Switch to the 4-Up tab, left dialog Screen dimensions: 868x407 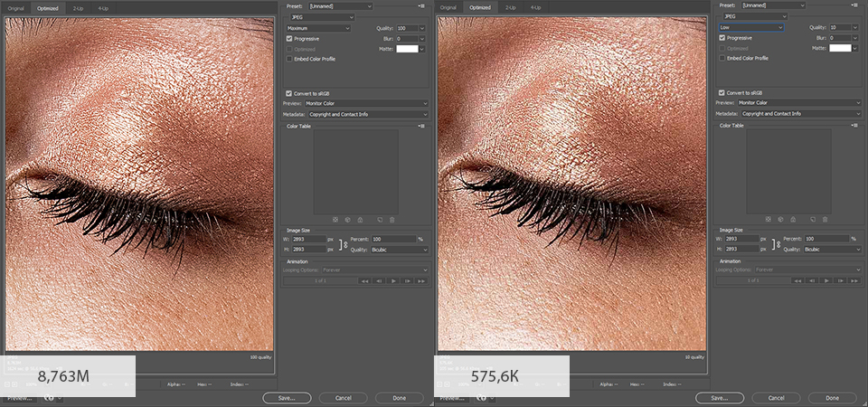click(x=103, y=8)
